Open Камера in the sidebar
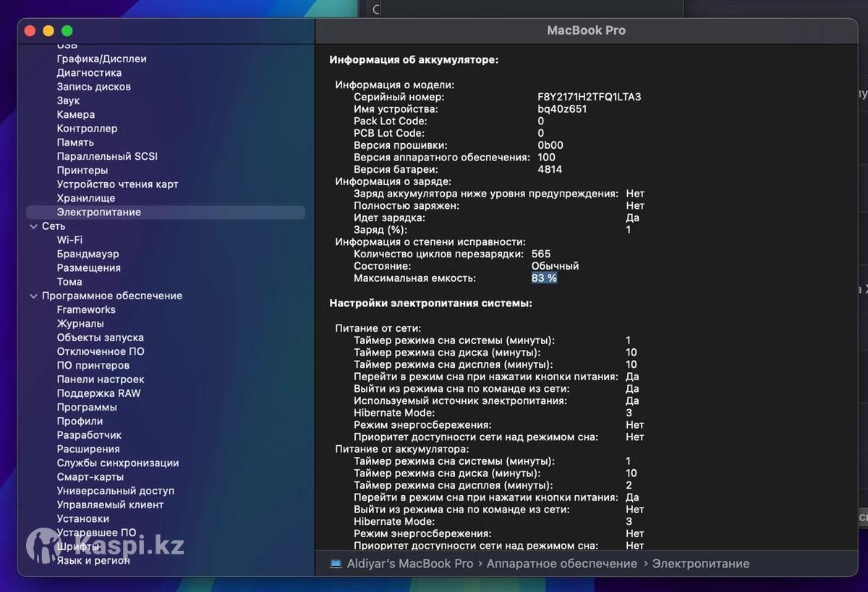The width and height of the screenshot is (868, 592). point(76,114)
